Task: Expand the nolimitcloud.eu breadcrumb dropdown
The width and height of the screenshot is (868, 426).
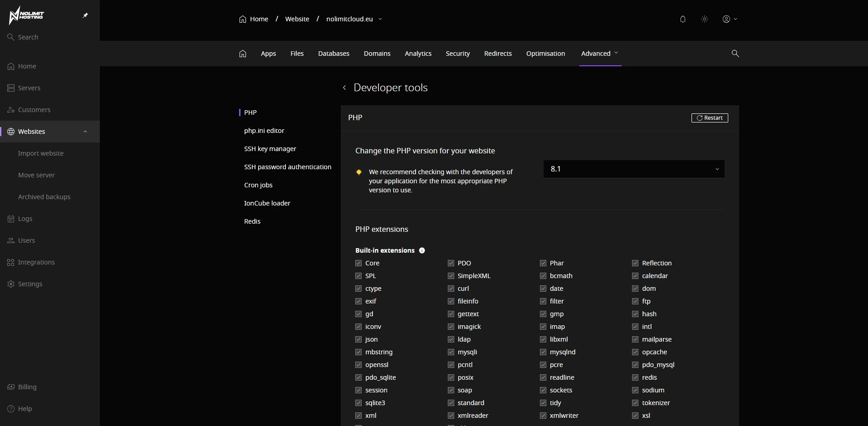Action: [x=380, y=19]
